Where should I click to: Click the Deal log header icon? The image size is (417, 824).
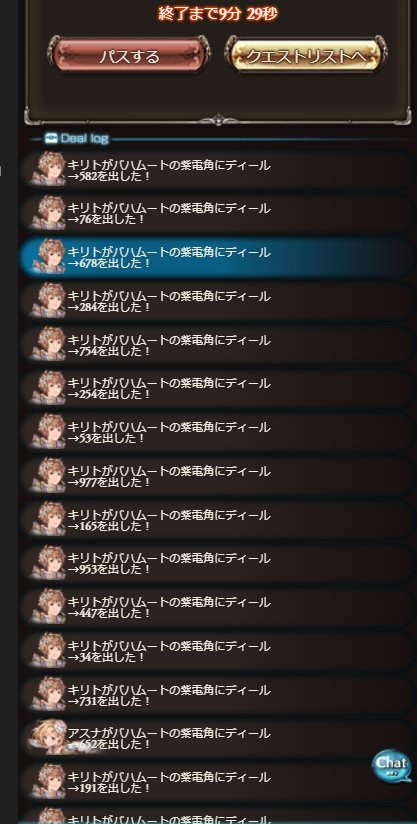pyautogui.click(x=52, y=138)
